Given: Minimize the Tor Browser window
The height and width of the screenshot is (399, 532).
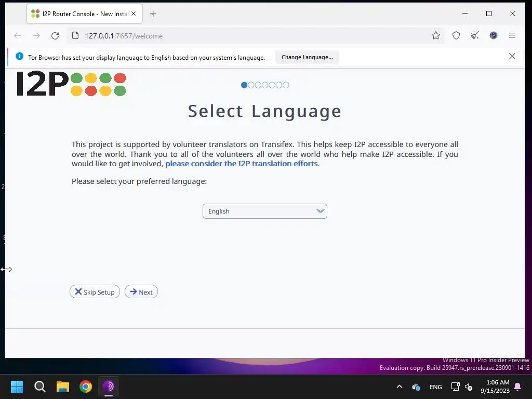Looking at the screenshot, I should click(x=465, y=14).
